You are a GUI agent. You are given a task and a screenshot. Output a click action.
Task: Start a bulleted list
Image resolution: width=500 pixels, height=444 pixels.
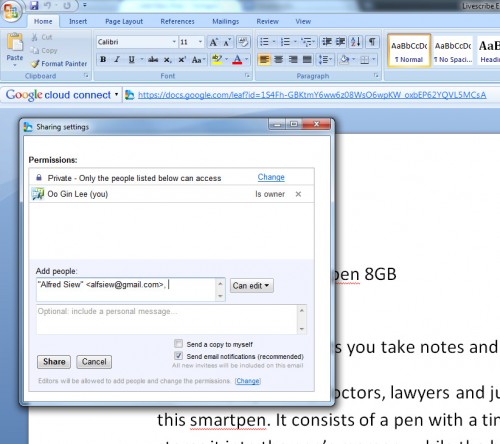pyautogui.click(x=264, y=42)
